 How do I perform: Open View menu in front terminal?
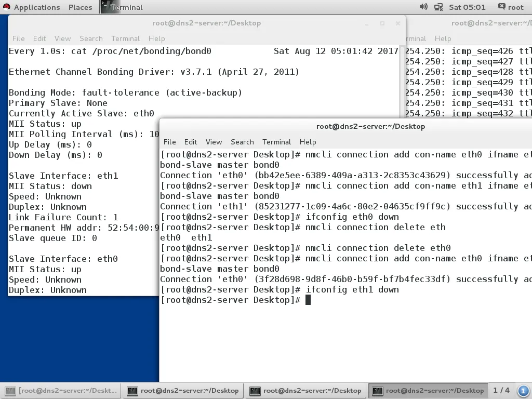[214, 142]
